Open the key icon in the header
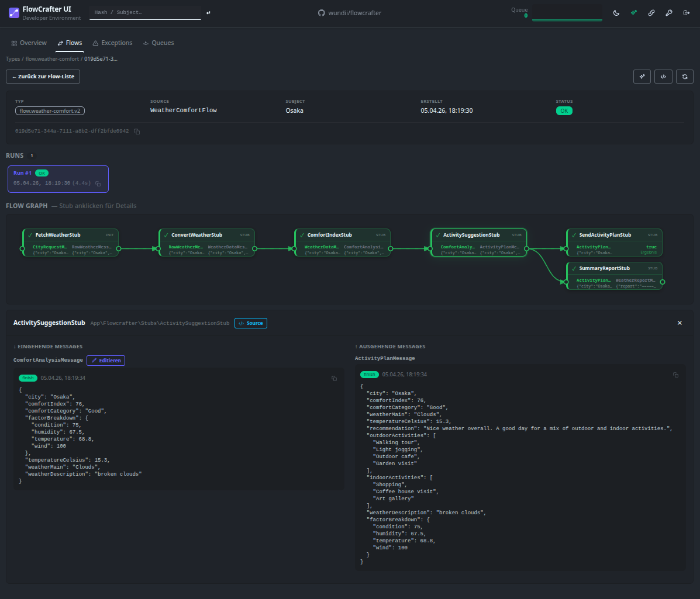 click(x=669, y=13)
